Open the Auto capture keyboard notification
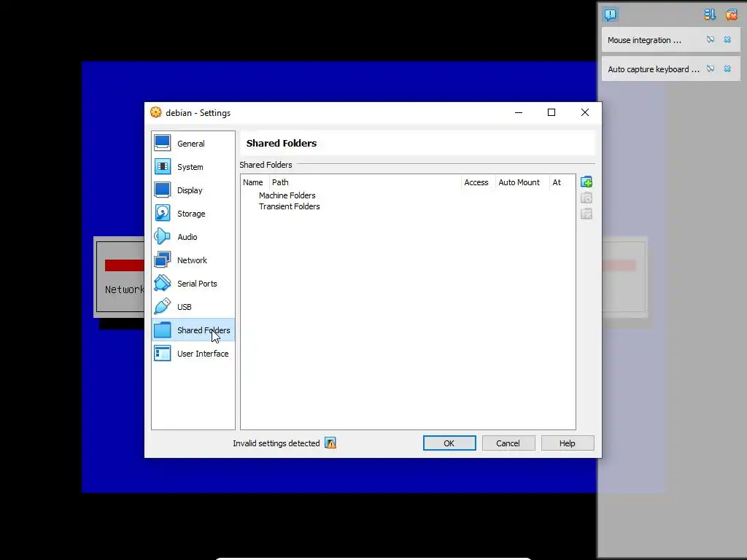 point(654,69)
